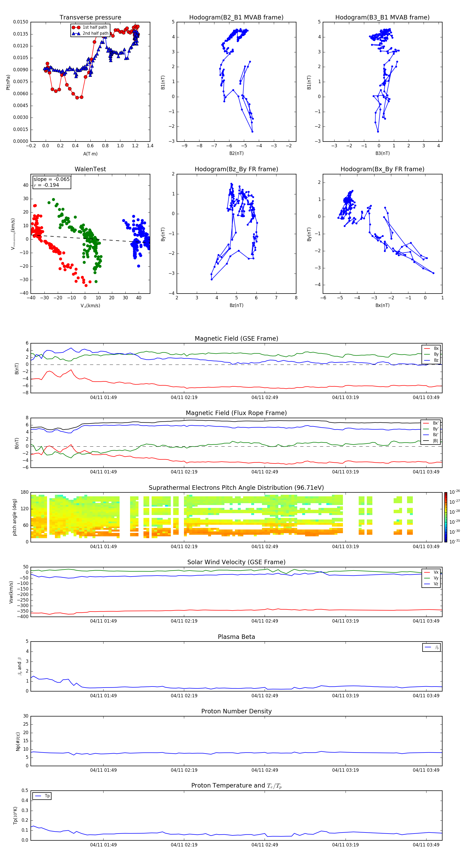
Task: Click 'Hodogram(Bz_By FR frame)' title
Action: [x=236, y=169]
